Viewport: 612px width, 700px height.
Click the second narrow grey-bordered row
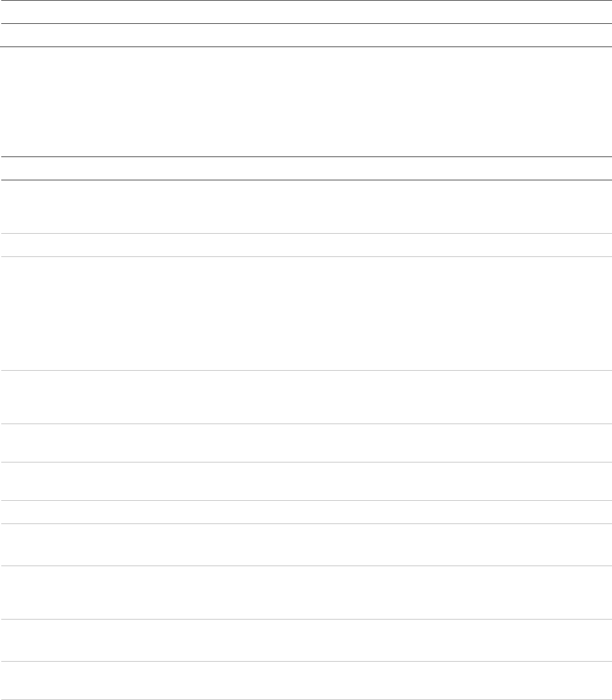point(306,512)
